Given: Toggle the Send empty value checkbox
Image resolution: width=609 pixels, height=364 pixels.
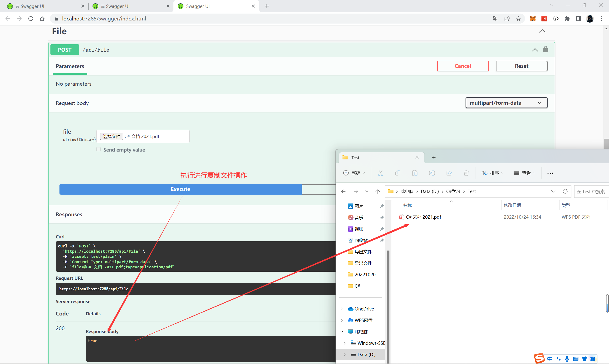Looking at the screenshot, I should point(98,149).
